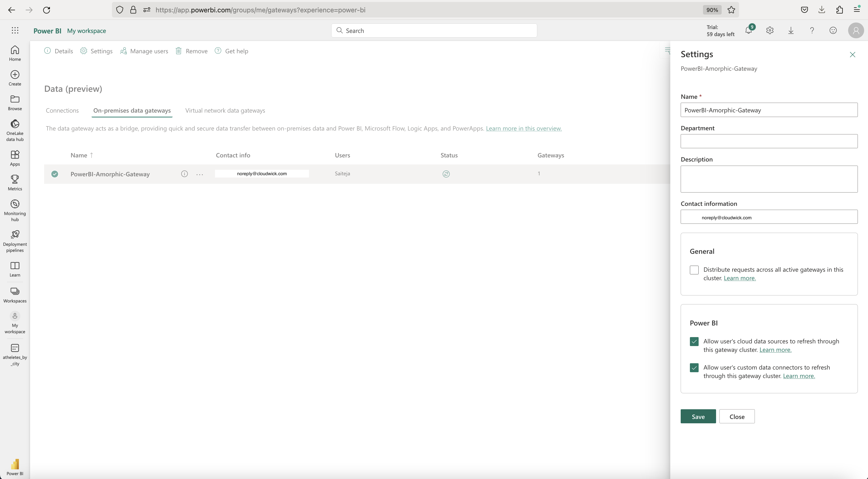Open Create in the left sidebar
Image resolution: width=868 pixels, height=479 pixels.
[x=15, y=78]
